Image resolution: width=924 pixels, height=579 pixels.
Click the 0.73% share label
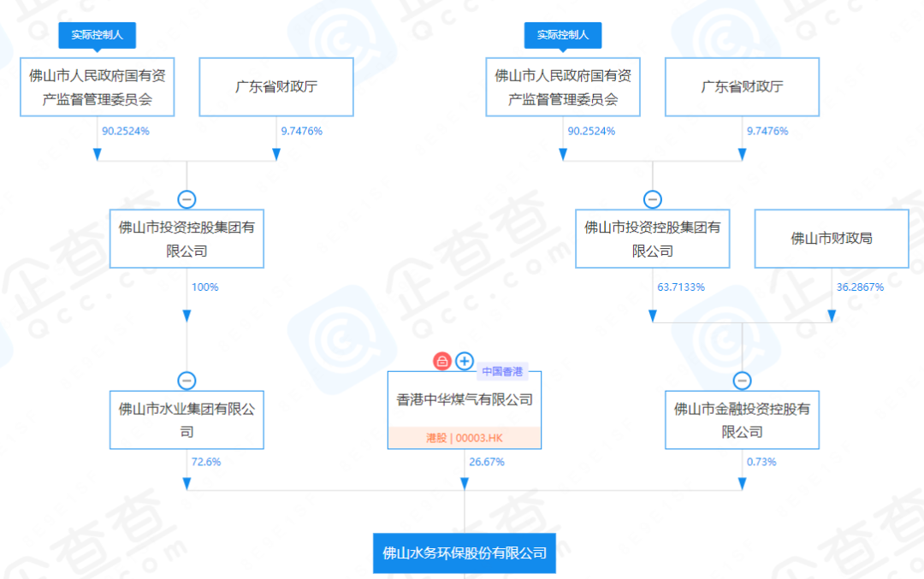click(x=761, y=463)
